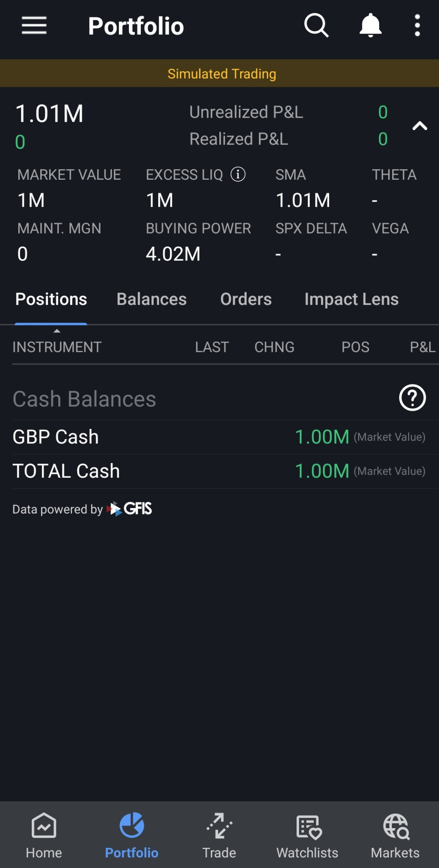The width and height of the screenshot is (439, 868).
Task: Sort positions by INSTRUMENT column
Action: [57, 347]
